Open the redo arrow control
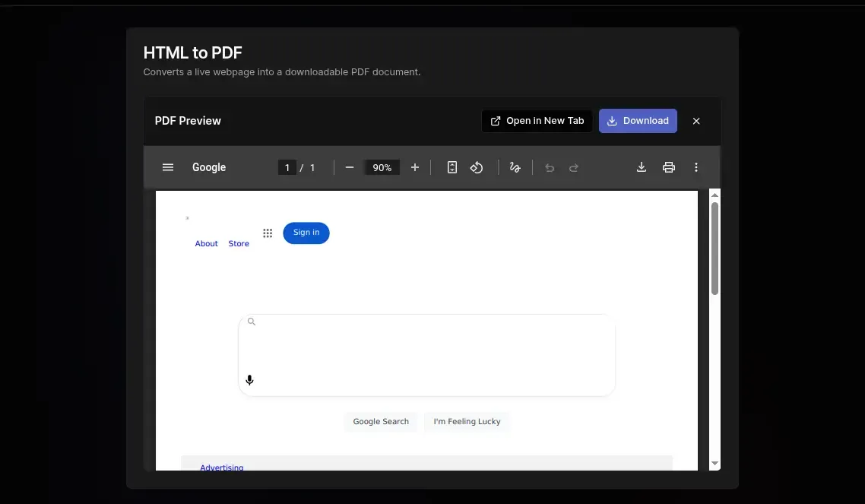The height and width of the screenshot is (504, 865). point(574,167)
